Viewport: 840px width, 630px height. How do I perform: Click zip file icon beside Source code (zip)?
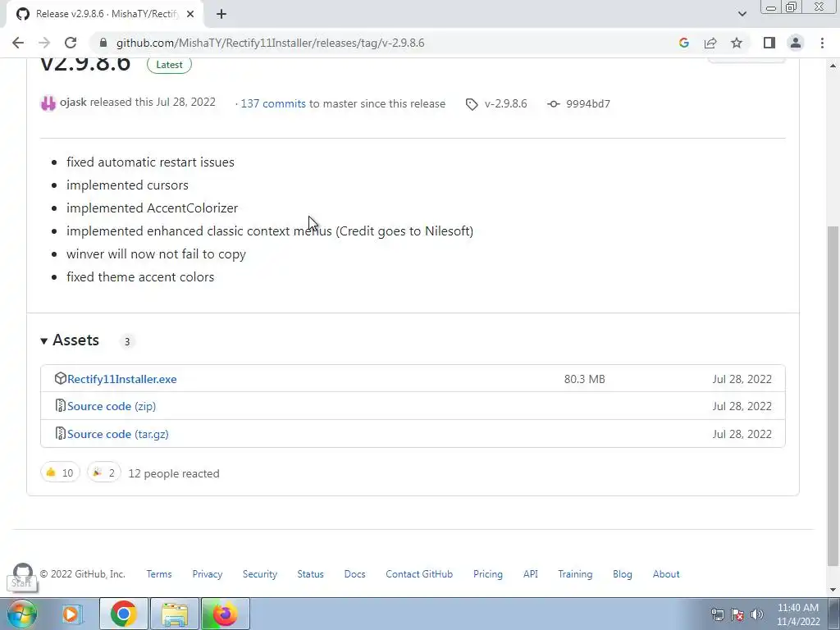pos(61,405)
